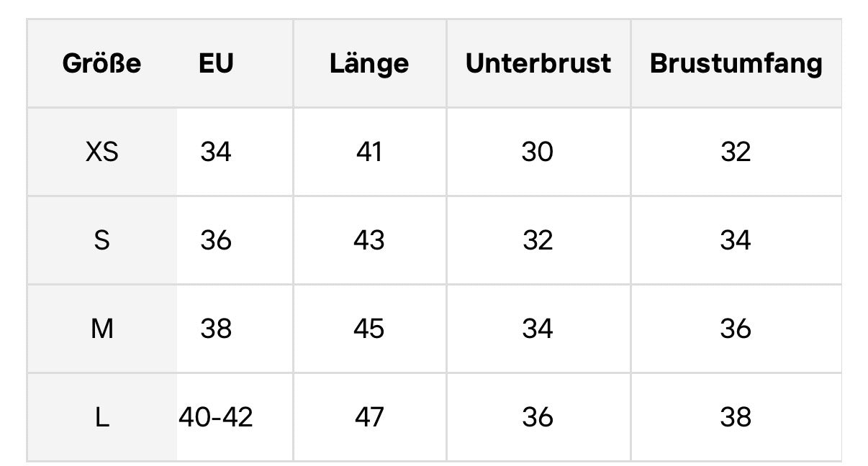Select Länge value 41
This screenshot has height=466, width=868.
tap(369, 152)
